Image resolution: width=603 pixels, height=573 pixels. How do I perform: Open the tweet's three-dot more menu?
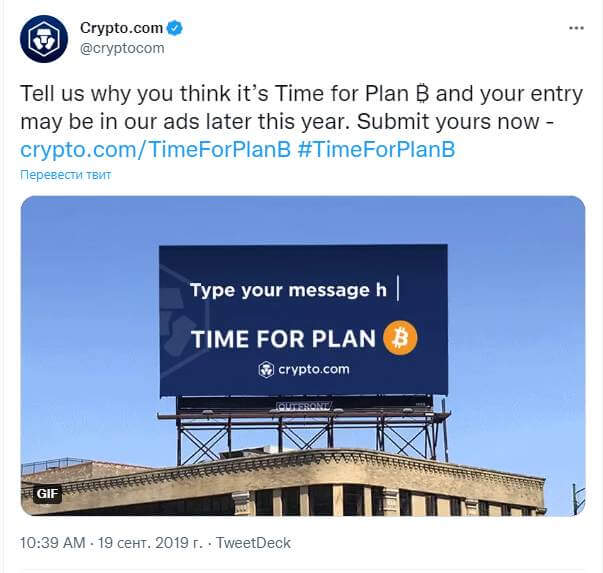576,28
